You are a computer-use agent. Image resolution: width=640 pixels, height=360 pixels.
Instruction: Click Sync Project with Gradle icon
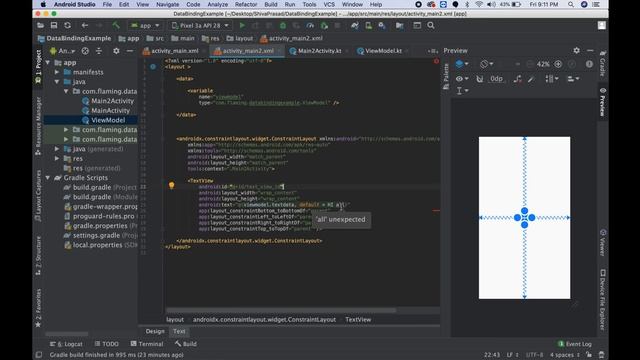click(355, 25)
